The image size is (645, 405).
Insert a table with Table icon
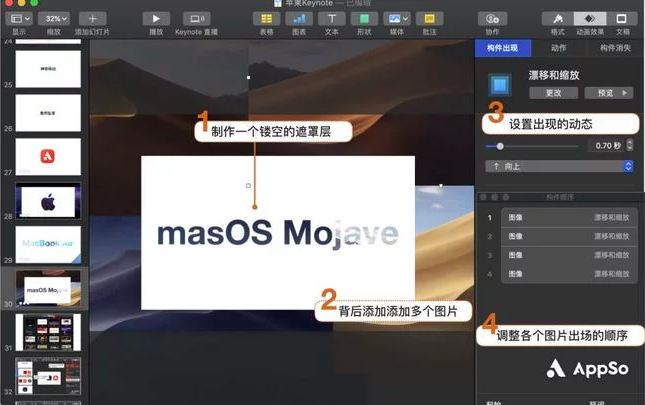(267, 19)
